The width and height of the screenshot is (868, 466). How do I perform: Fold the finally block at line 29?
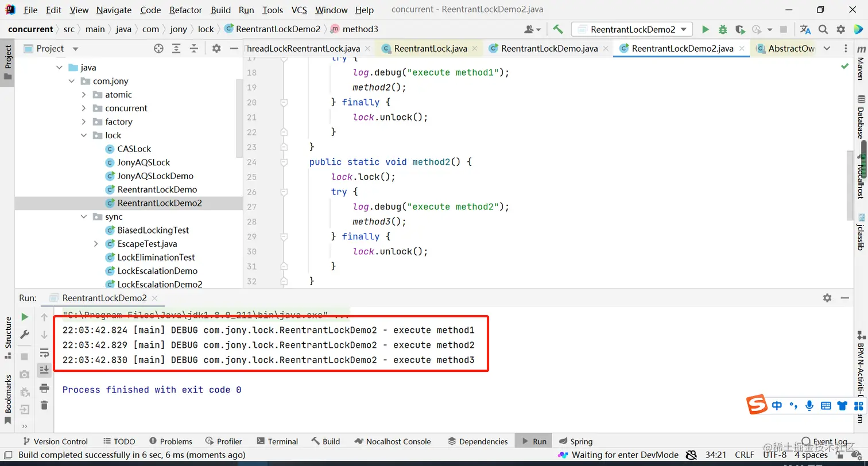coord(283,236)
